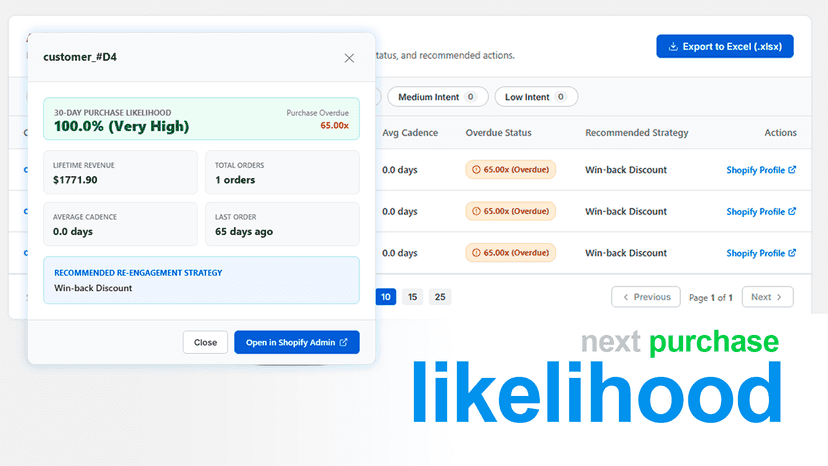Open customer in Shopify Admin

297,342
